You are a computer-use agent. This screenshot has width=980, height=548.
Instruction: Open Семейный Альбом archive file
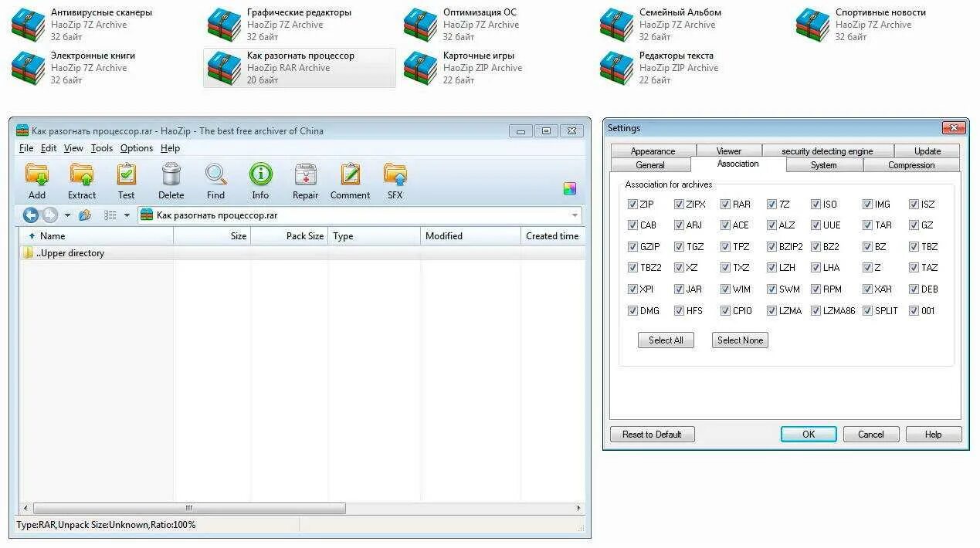pyautogui.click(x=661, y=25)
